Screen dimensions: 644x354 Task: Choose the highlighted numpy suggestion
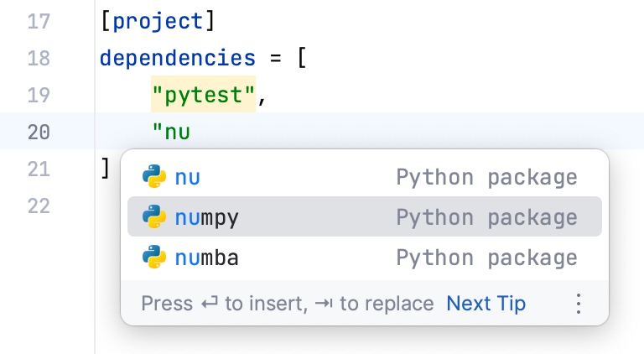tap(207, 217)
